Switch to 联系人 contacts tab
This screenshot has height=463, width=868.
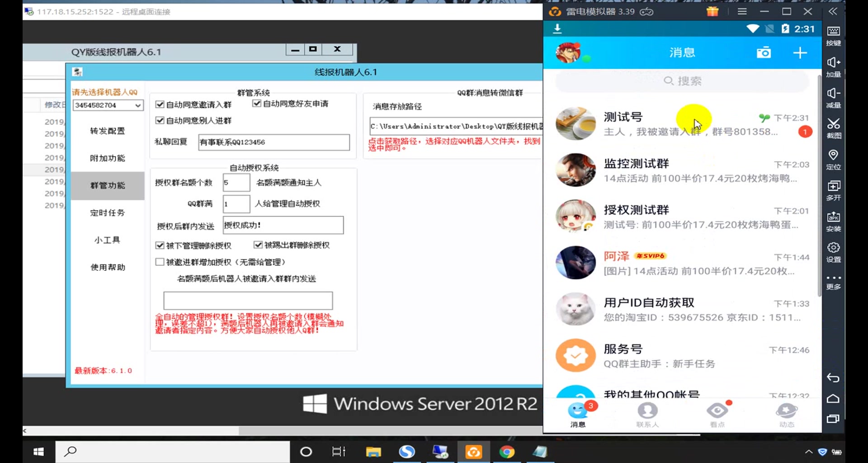point(647,415)
